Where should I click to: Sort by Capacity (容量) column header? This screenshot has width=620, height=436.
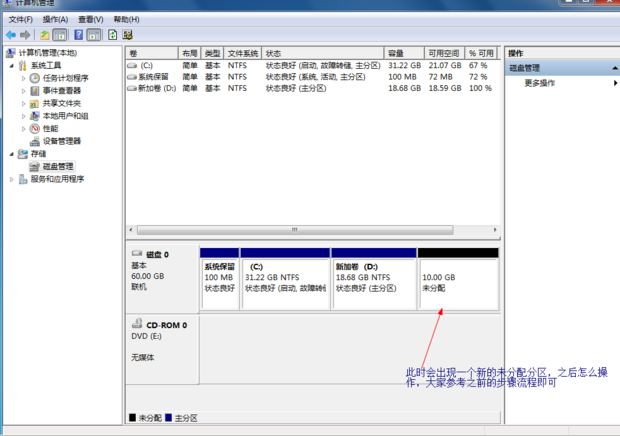tap(396, 53)
